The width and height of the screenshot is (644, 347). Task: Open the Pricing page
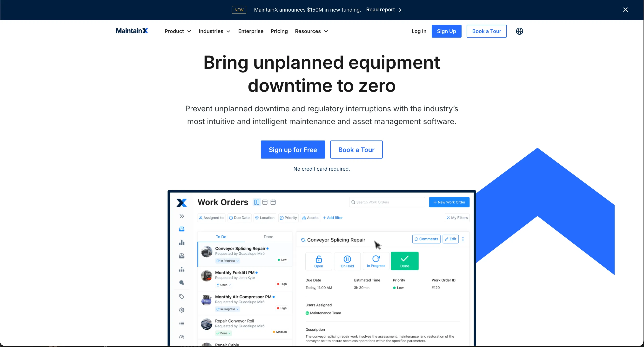pyautogui.click(x=279, y=31)
